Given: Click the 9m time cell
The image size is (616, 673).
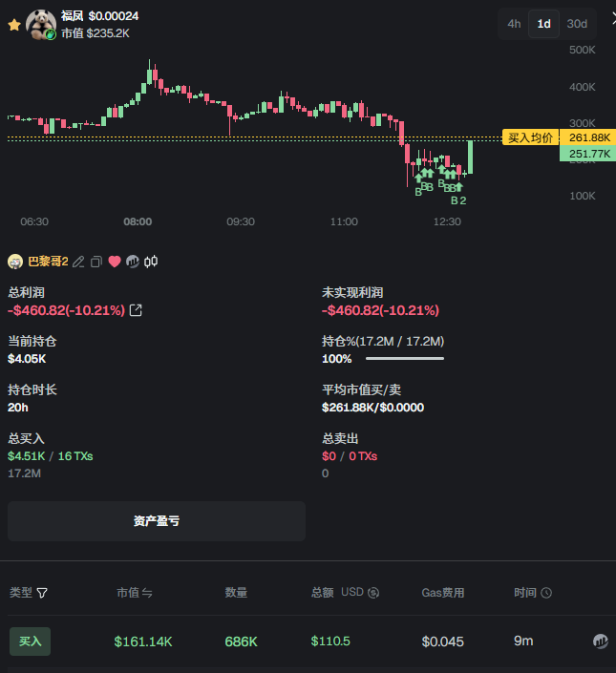Looking at the screenshot, I should pos(523,641).
